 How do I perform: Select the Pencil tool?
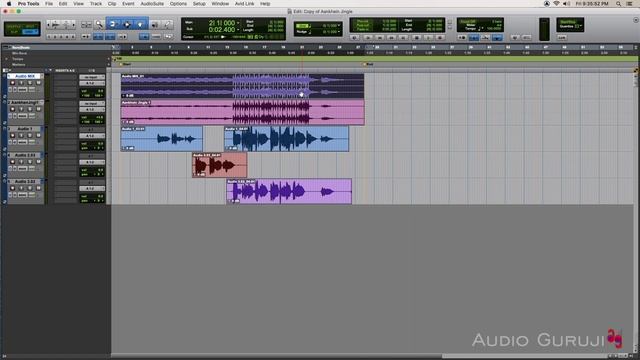168,25
